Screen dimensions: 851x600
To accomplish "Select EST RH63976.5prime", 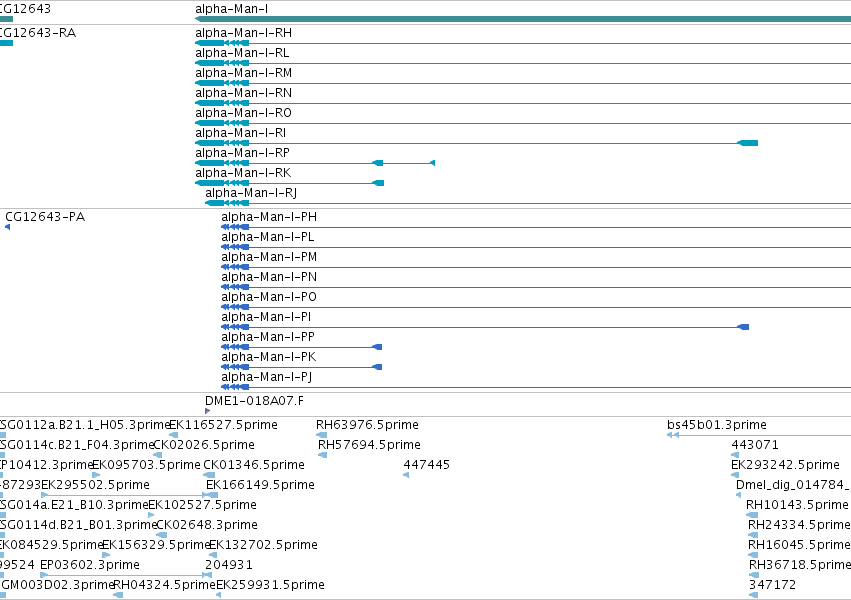I will click(x=367, y=425).
